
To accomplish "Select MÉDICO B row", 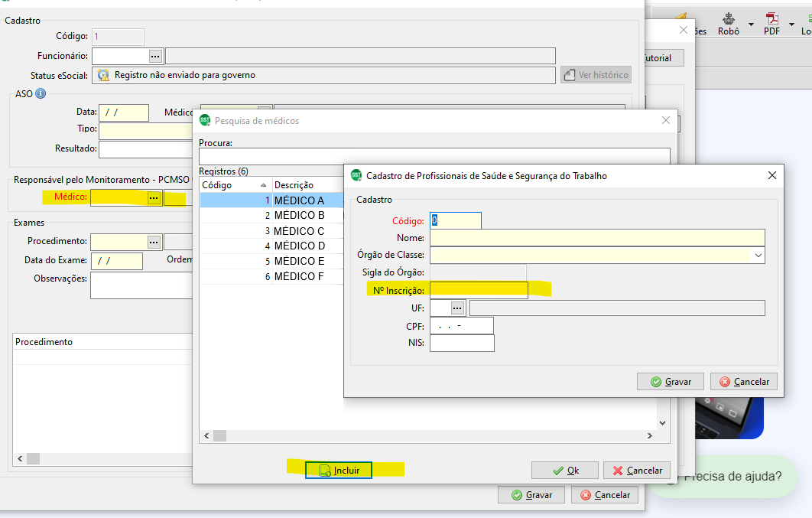I will click(272, 216).
